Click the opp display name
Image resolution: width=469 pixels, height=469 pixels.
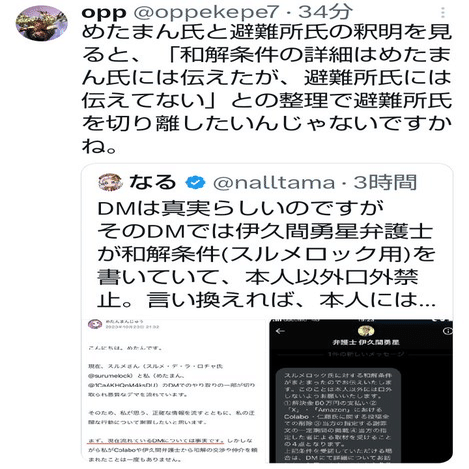(104, 13)
